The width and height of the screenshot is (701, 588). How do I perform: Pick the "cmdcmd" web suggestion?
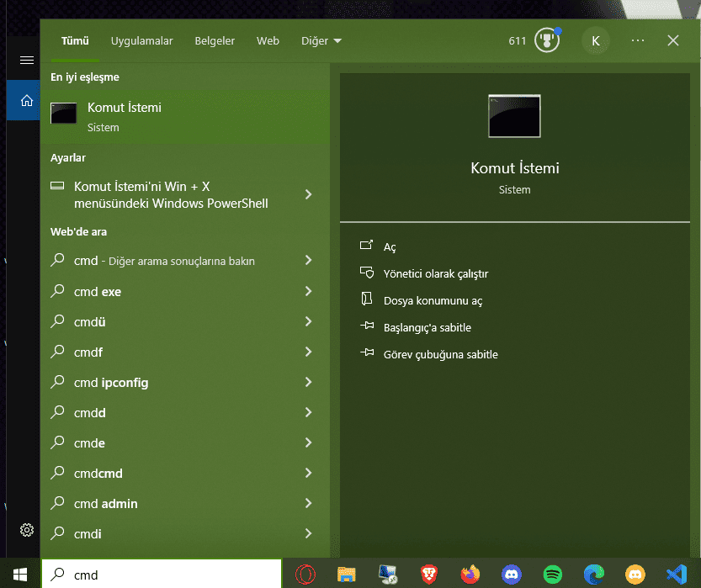[x=185, y=473]
